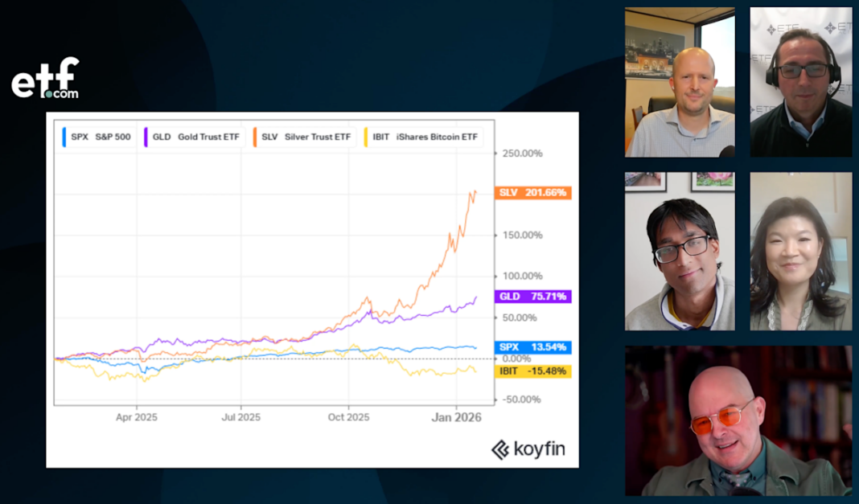Select the video tile of man in orange glasses

click(x=738, y=420)
